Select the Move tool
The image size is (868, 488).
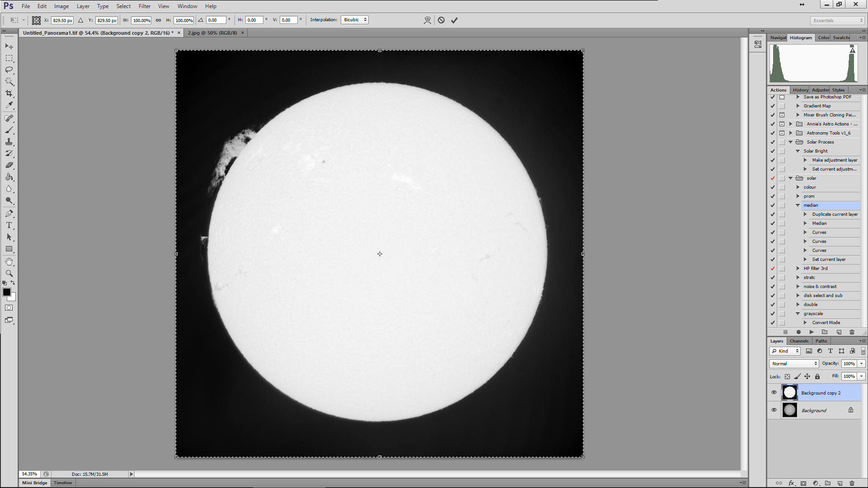coord(9,46)
